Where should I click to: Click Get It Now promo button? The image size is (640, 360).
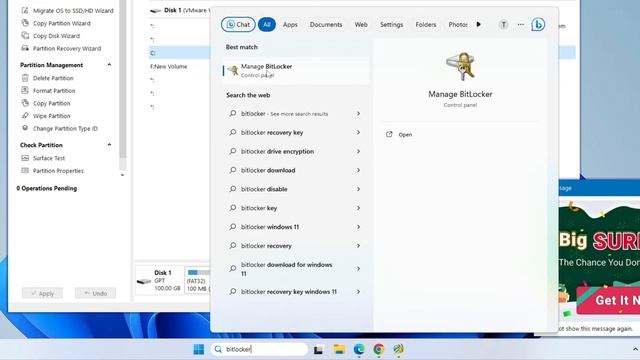[609, 300]
